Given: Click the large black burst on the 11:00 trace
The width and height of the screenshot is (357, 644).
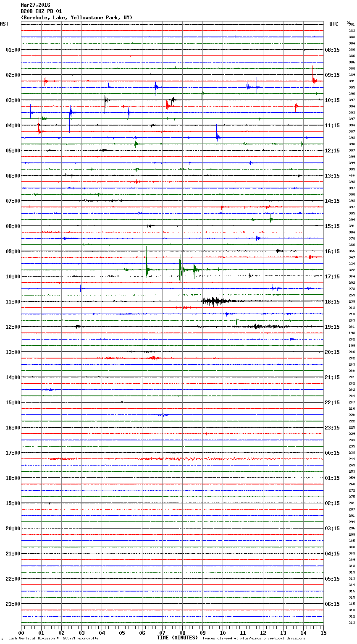Looking at the screenshot, I should (x=215, y=301).
